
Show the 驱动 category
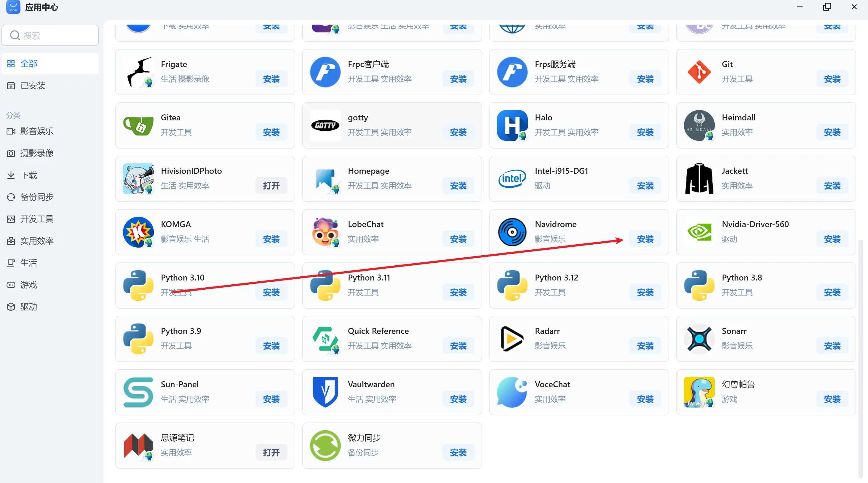pyautogui.click(x=50, y=307)
